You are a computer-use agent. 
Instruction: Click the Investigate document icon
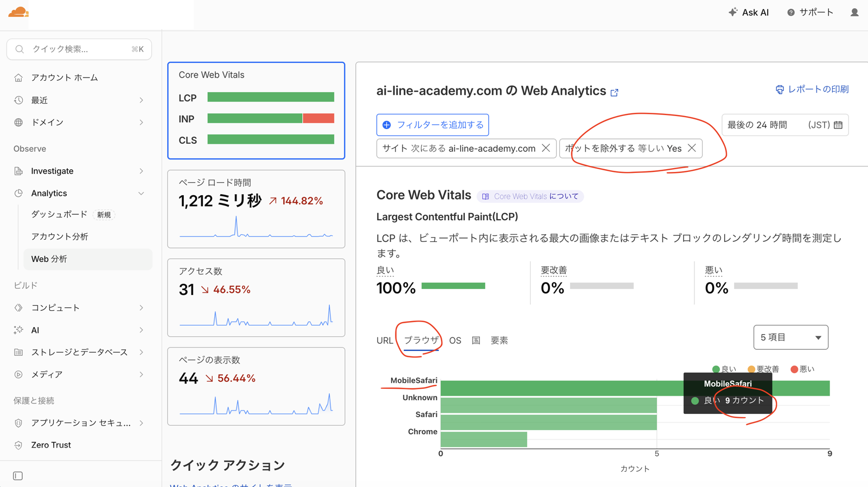[x=18, y=171]
